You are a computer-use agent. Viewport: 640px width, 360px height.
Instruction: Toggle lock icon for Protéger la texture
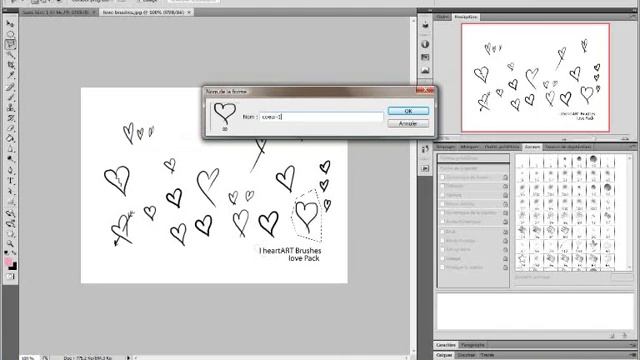(x=505, y=267)
